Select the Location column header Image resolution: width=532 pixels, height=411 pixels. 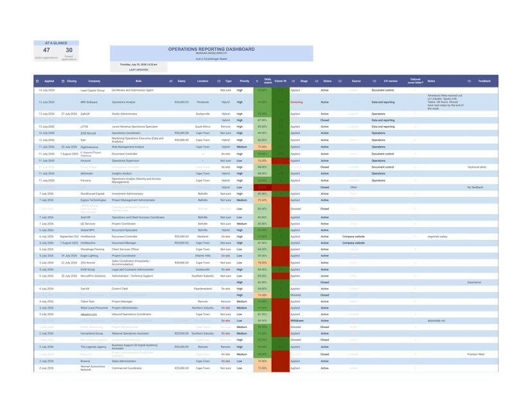tap(203, 81)
